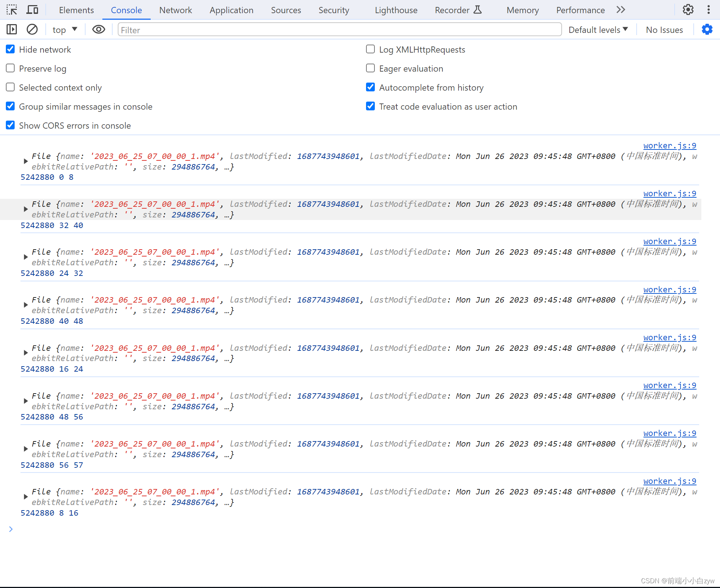Select the Console tab

point(126,10)
